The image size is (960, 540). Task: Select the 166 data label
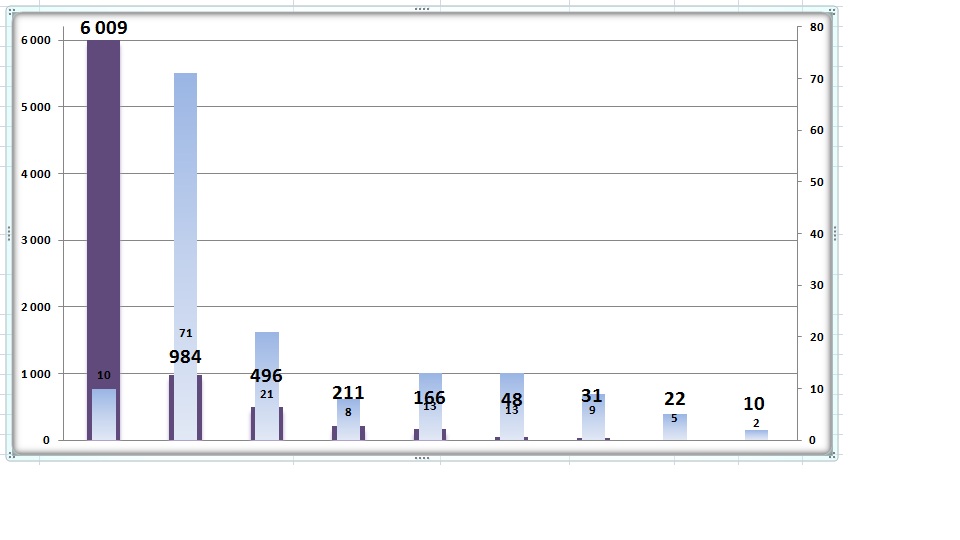[429, 397]
